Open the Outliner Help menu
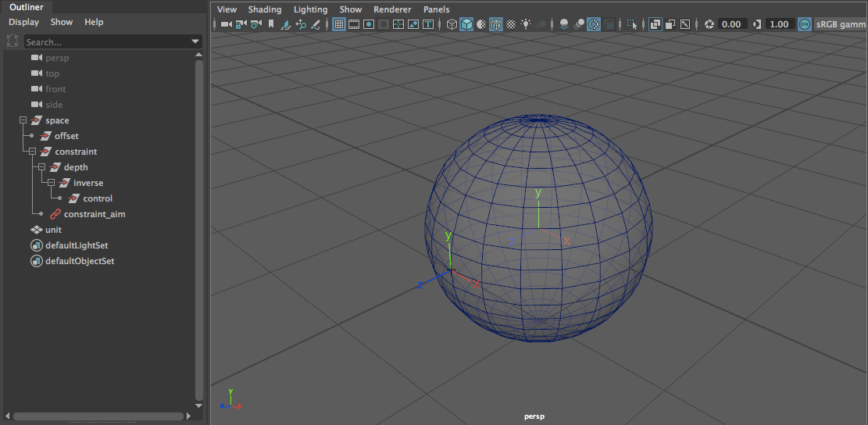Screen dimensions: 868x425 (x=94, y=22)
